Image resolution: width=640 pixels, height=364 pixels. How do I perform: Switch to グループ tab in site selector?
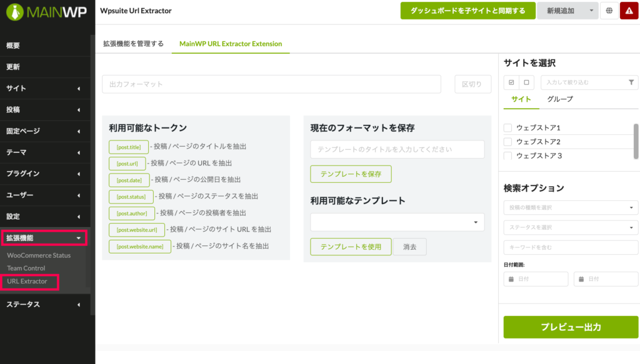click(x=560, y=99)
